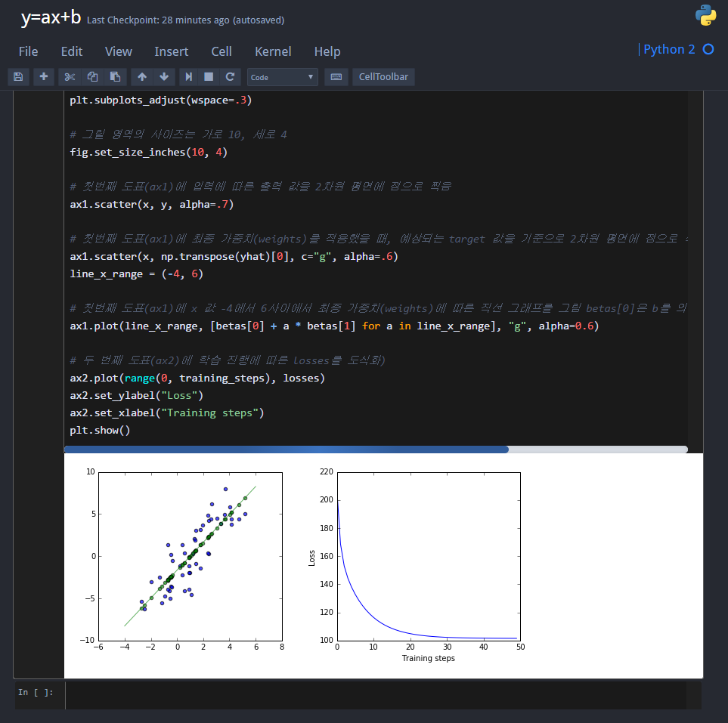Click into the empty In [ ] input cell
This screenshot has width=728, height=723.
[x=376, y=695]
